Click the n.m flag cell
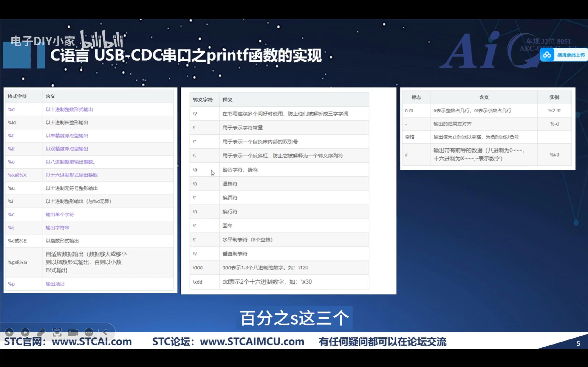 416,110
